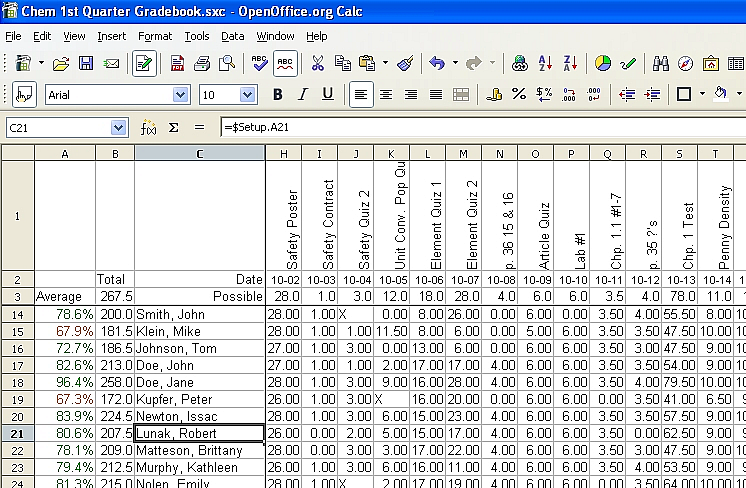746x488 pixels.
Task: Open the Paste options dropdown arrow
Action: tap(385, 63)
